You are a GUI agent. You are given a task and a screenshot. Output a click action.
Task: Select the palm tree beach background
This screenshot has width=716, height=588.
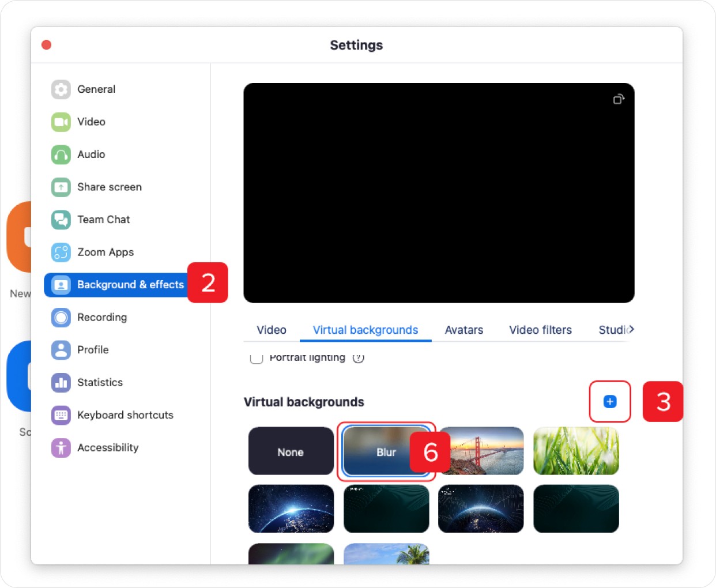pos(386,553)
